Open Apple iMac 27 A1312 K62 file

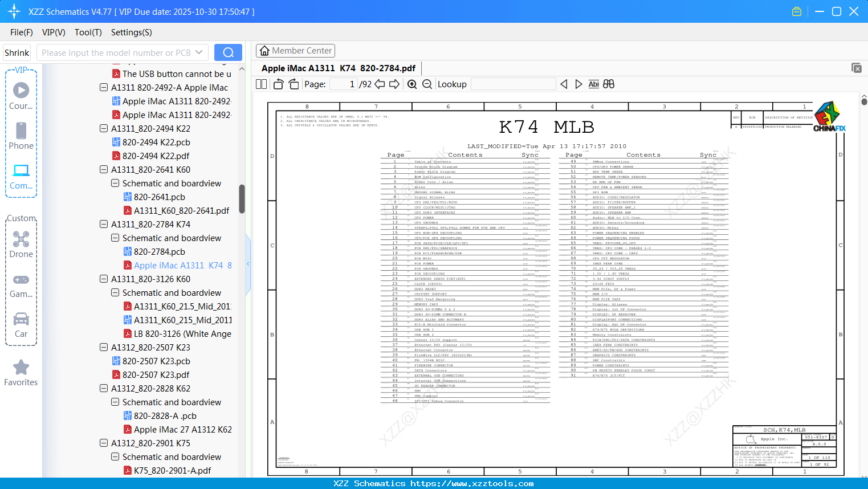click(x=183, y=430)
